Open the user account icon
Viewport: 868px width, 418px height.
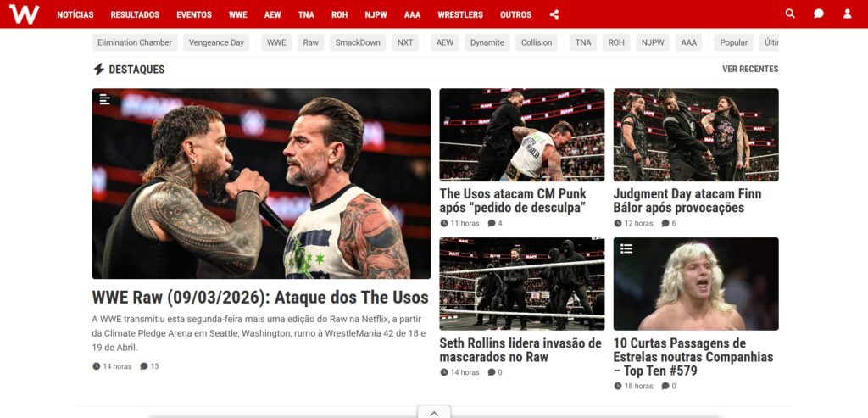click(x=848, y=14)
